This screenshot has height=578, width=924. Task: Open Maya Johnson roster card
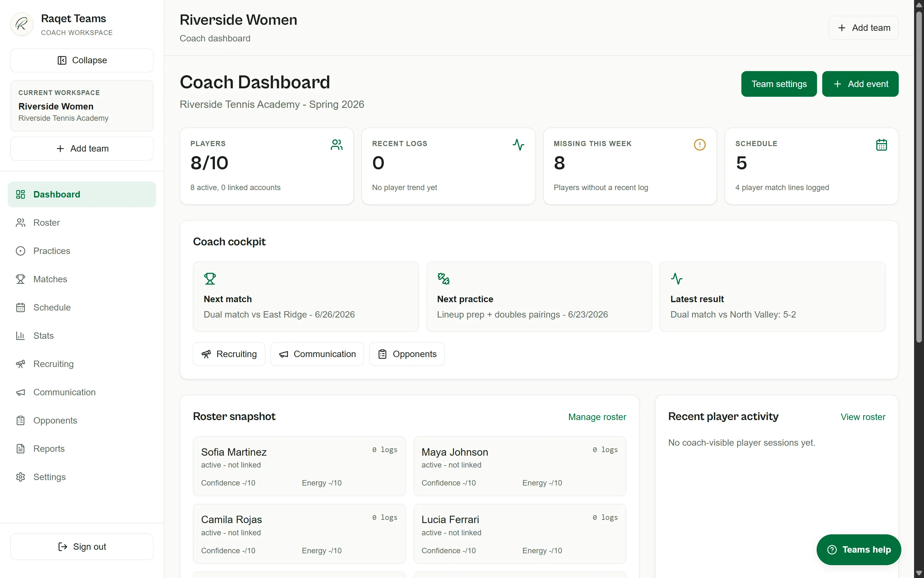[x=520, y=466]
